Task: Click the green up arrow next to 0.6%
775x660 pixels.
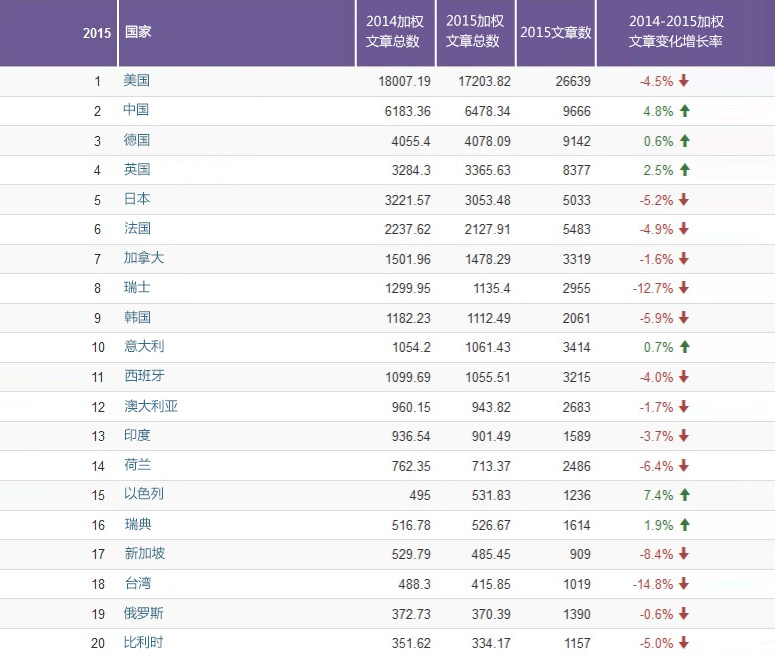Action: point(684,141)
